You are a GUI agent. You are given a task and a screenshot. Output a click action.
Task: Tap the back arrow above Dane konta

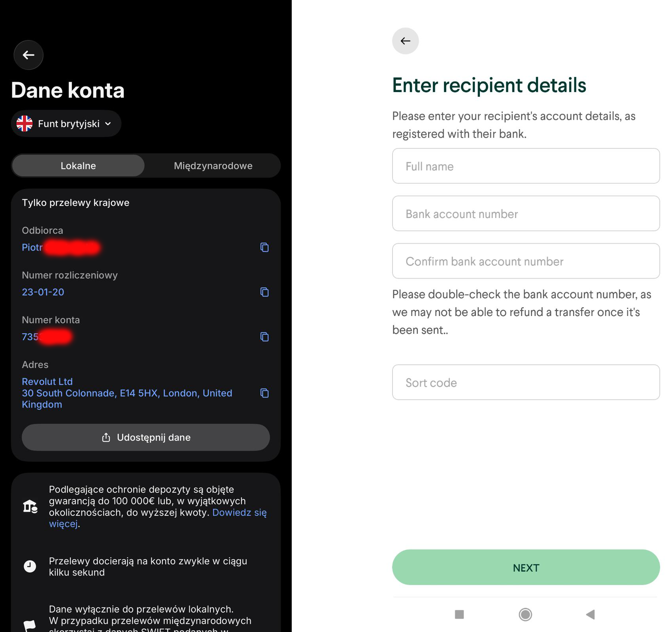click(x=28, y=55)
